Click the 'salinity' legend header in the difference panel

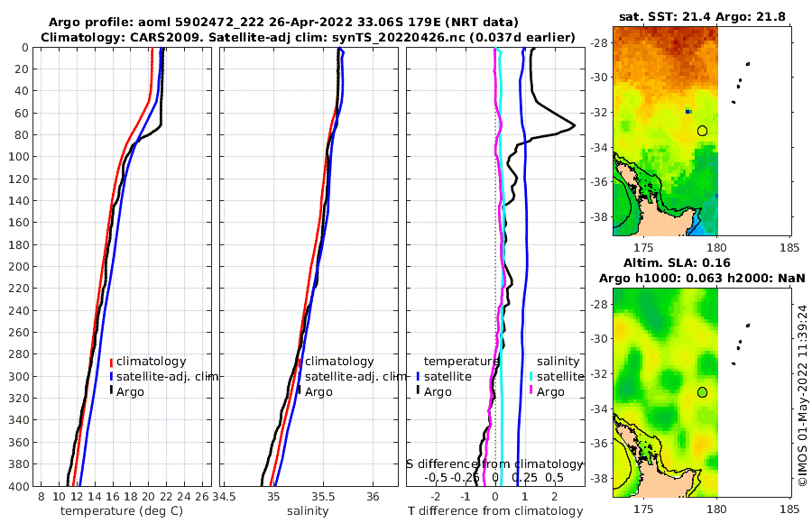558,362
